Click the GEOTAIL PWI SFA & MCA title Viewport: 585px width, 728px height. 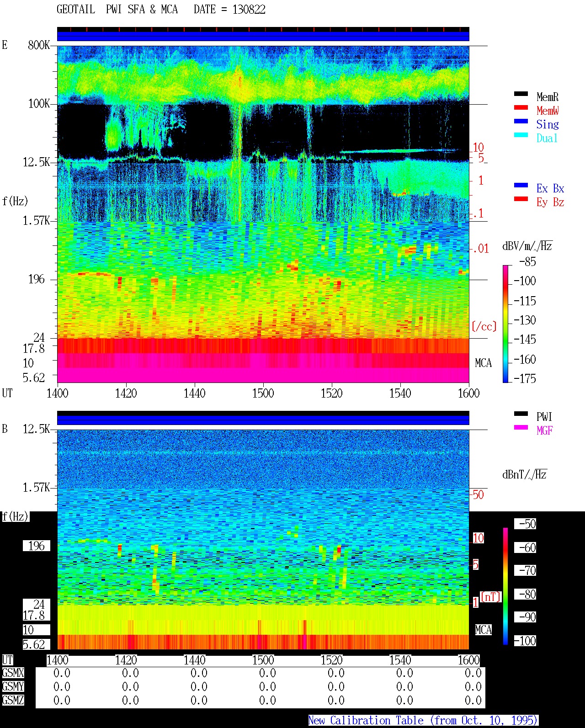coord(117,10)
